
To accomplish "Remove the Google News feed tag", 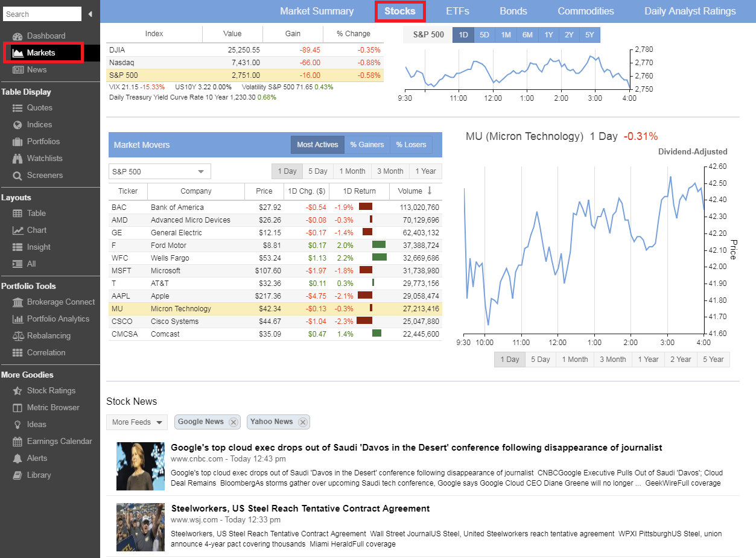I will tap(233, 422).
